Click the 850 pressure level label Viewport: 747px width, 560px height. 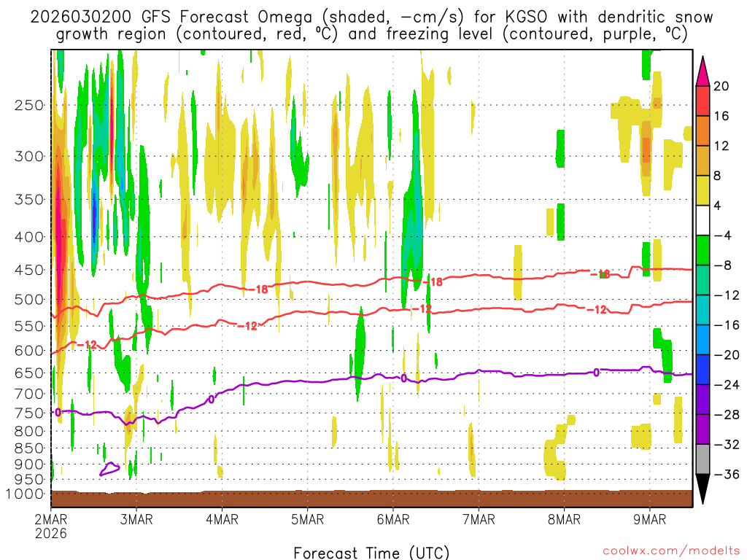(x=29, y=448)
